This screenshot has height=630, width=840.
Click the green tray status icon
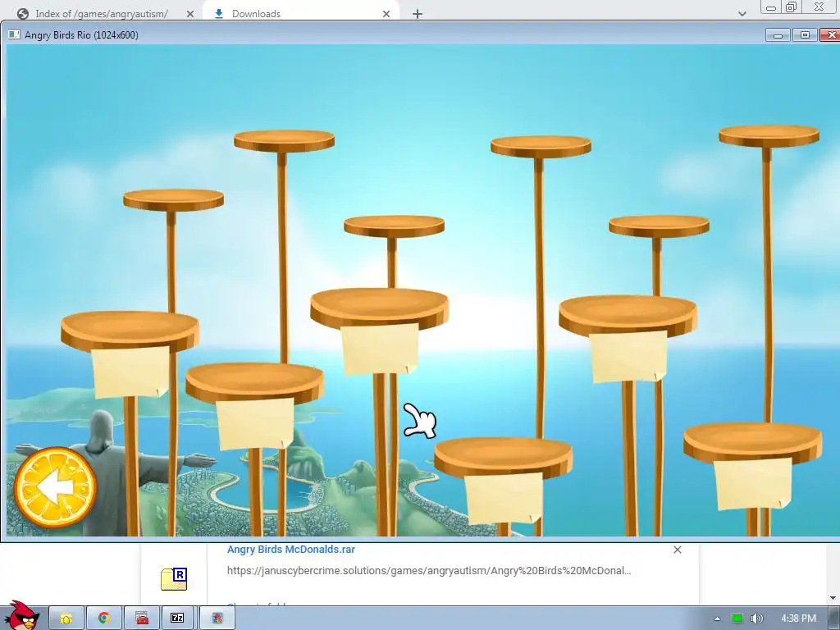point(737,619)
